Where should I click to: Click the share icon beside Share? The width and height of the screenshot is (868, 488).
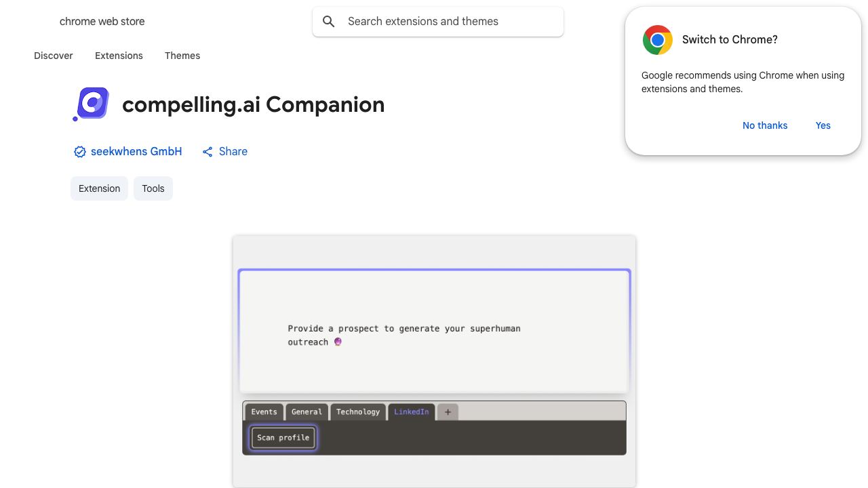click(208, 152)
